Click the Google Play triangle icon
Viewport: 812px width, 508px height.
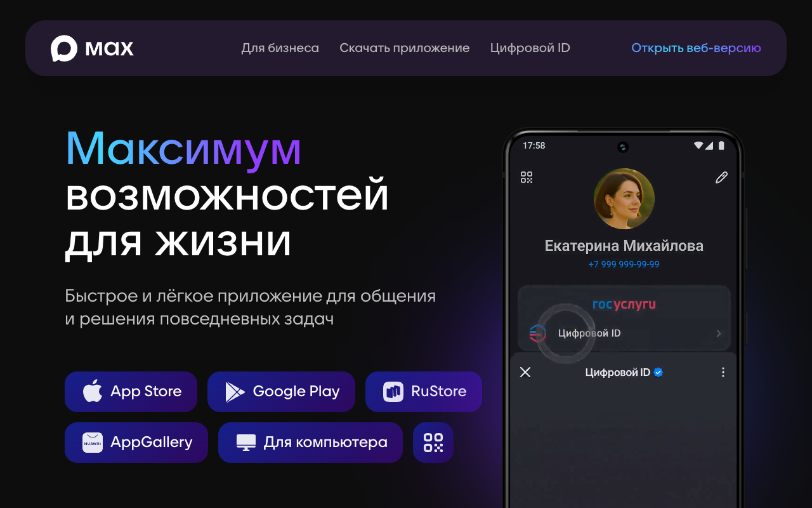(x=234, y=392)
